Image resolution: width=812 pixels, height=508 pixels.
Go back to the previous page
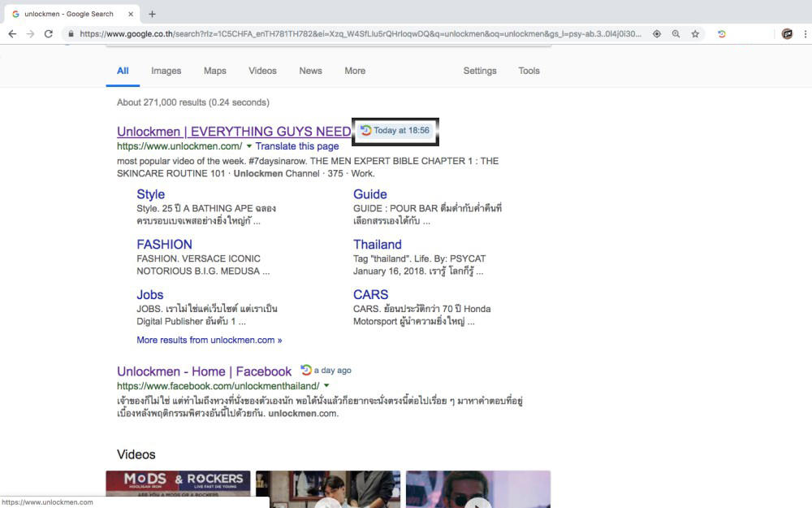(12, 34)
